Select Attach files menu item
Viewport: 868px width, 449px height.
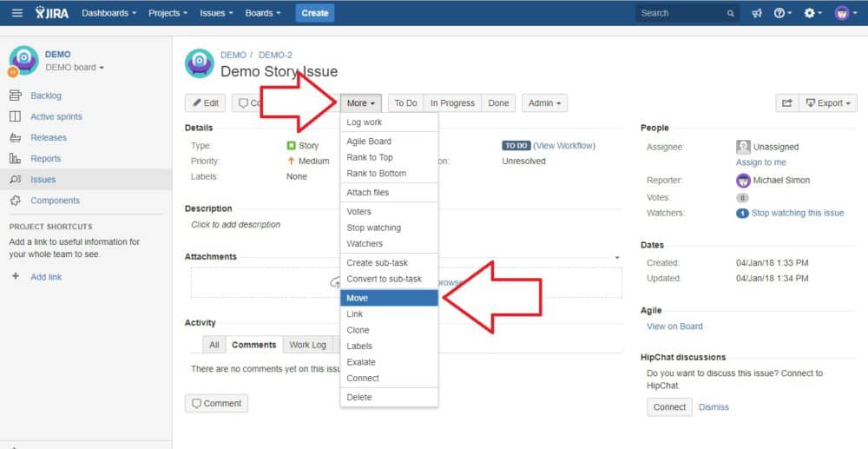point(389,193)
